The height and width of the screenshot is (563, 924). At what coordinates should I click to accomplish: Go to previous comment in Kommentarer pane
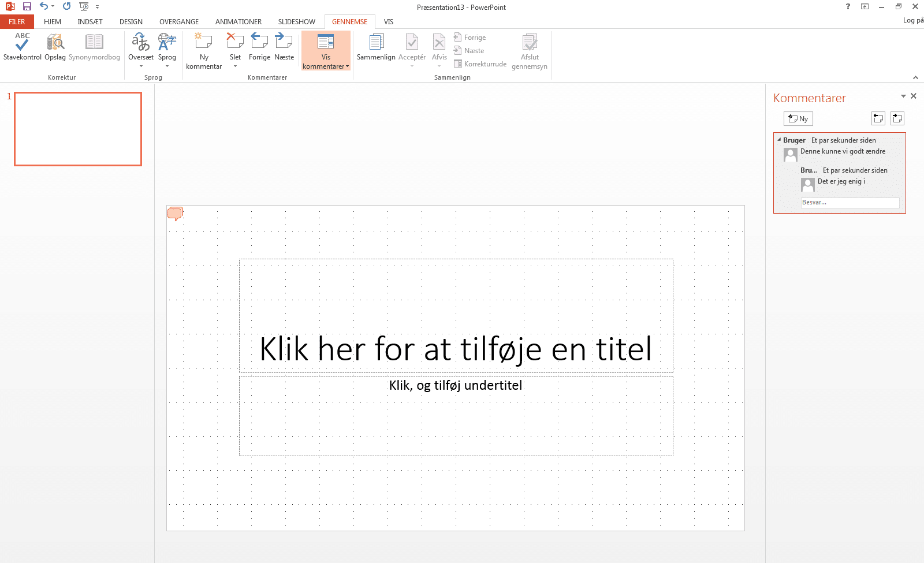[x=878, y=118]
